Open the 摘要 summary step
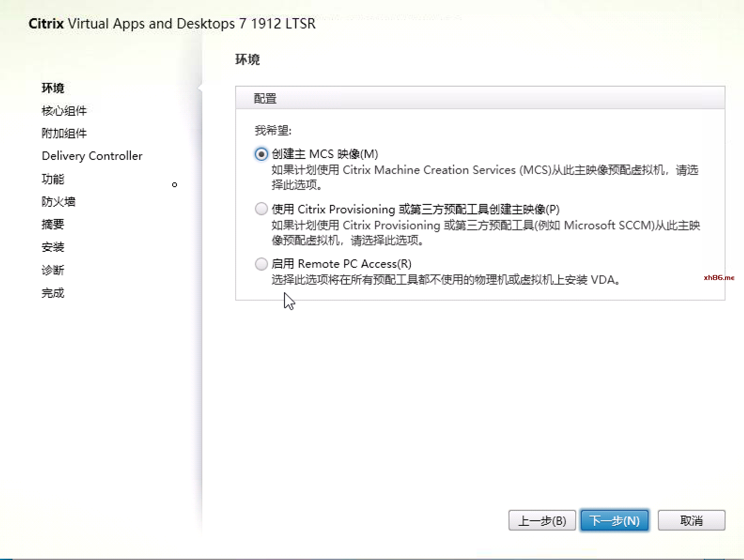 [53, 224]
